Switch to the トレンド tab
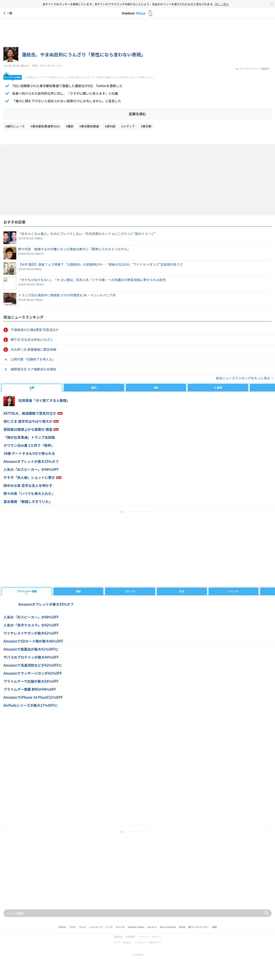 [234, 592]
